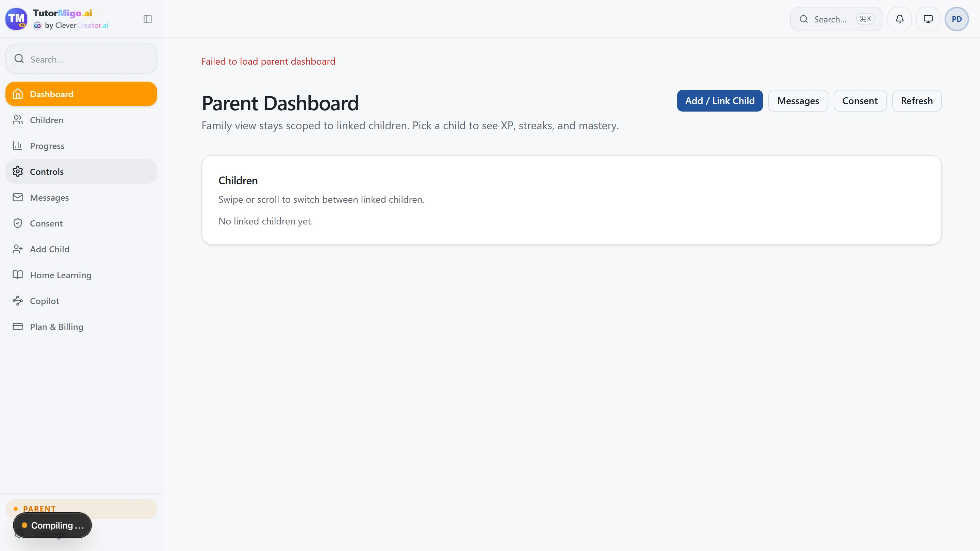Screen dimensions: 980x551
Task: Collapse sidebar with panel toggle icon
Action: click(x=148, y=19)
